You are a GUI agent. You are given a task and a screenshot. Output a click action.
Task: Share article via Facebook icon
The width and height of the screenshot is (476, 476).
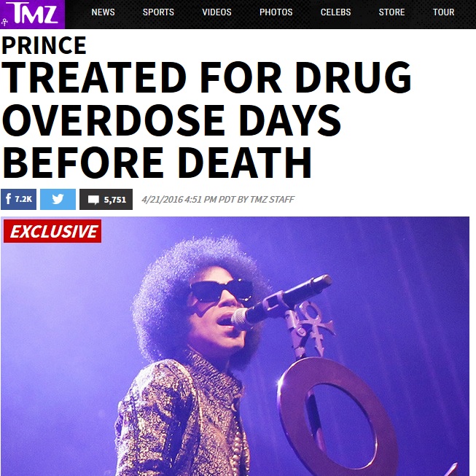8,199
